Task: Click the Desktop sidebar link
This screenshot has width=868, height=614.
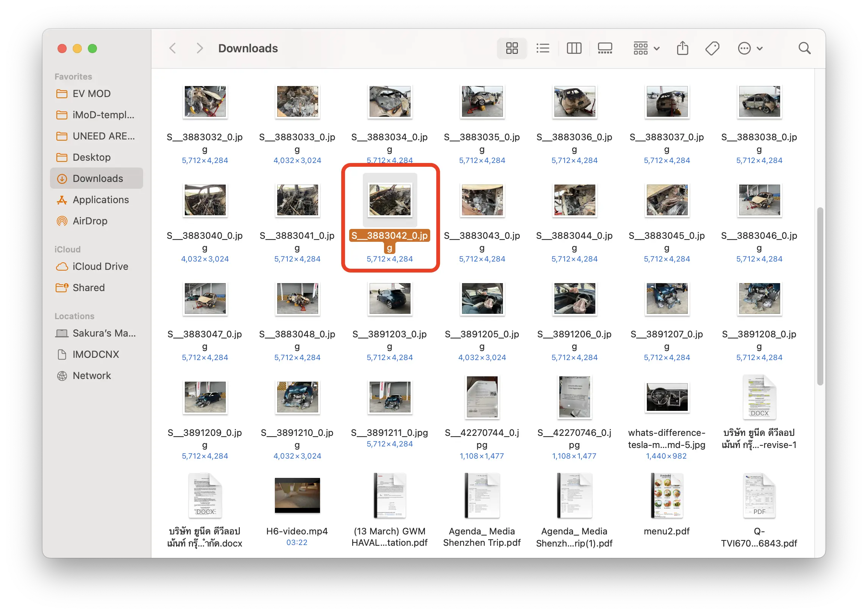Action: [91, 157]
